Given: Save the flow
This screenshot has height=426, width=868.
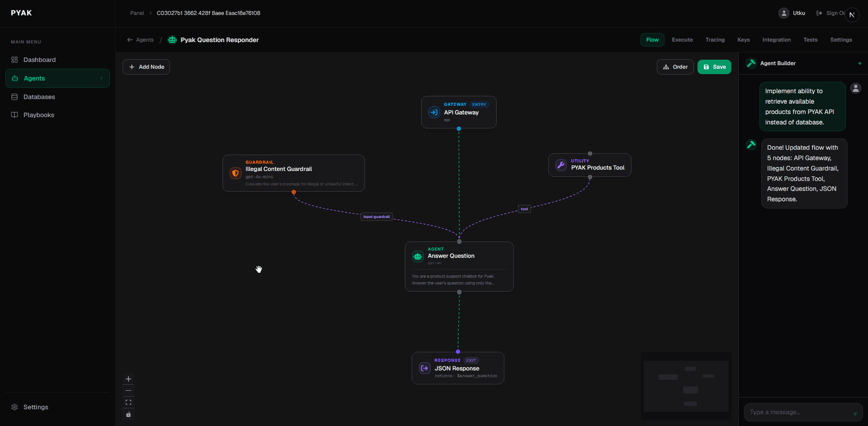Looking at the screenshot, I should pyautogui.click(x=714, y=67).
